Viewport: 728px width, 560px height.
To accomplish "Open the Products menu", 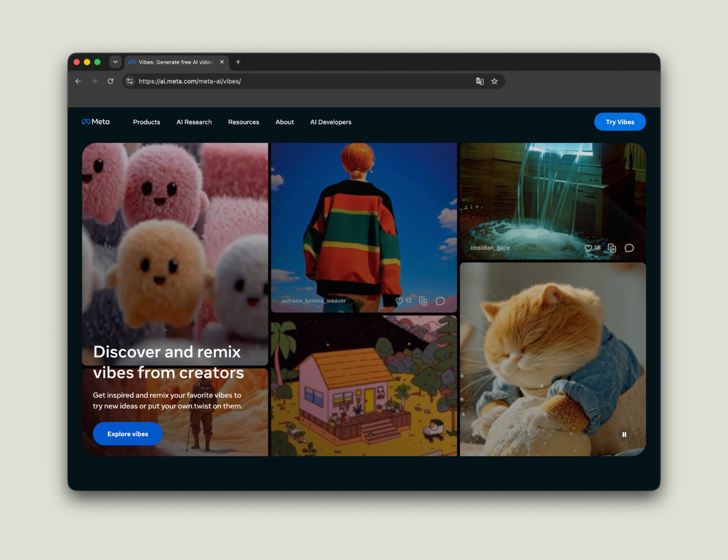I will pos(147,122).
